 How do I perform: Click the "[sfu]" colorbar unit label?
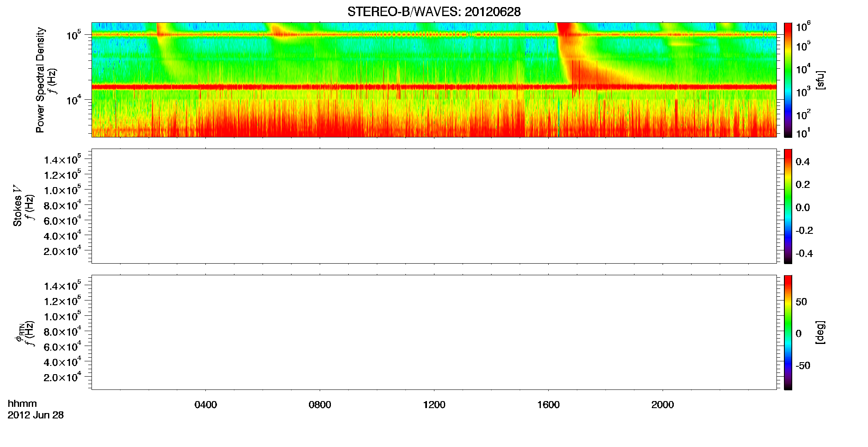click(820, 80)
